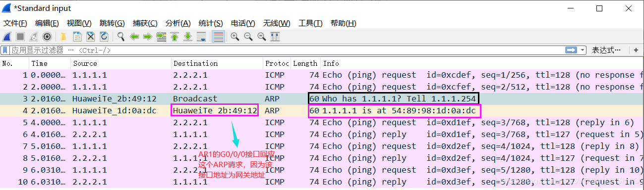Open capture options gear icon

click(47, 37)
